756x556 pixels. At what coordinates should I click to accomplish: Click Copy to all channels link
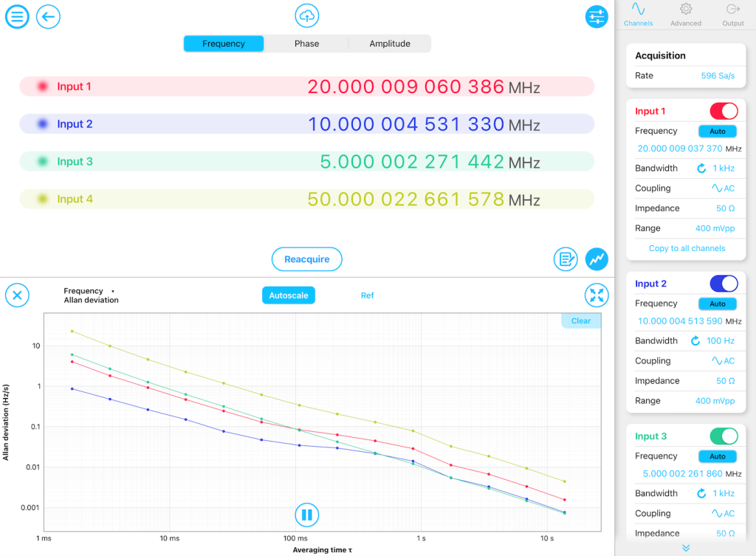687,248
